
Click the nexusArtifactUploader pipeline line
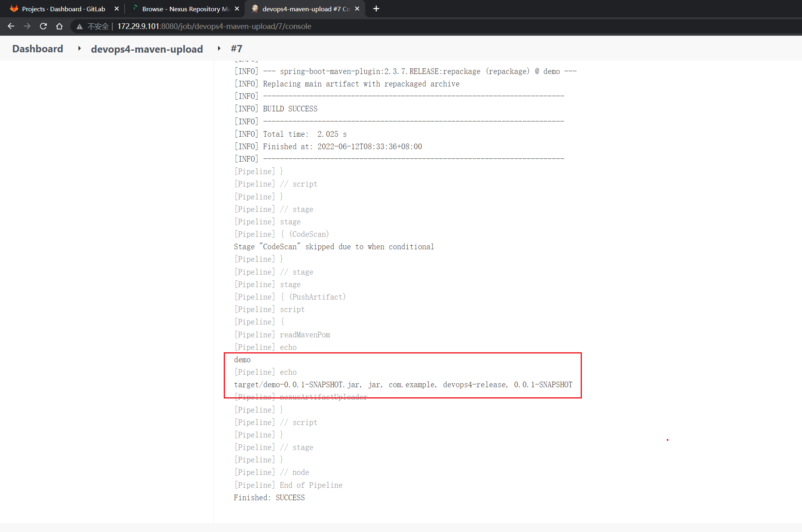tap(301, 397)
